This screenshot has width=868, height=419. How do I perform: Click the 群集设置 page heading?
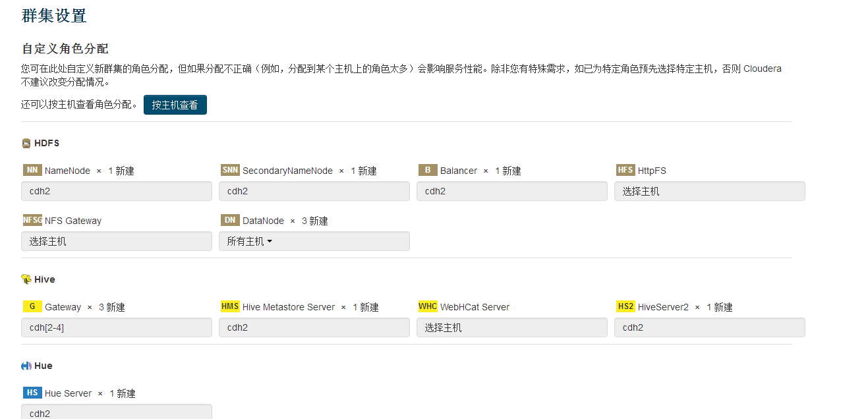click(x=54, y=16)
